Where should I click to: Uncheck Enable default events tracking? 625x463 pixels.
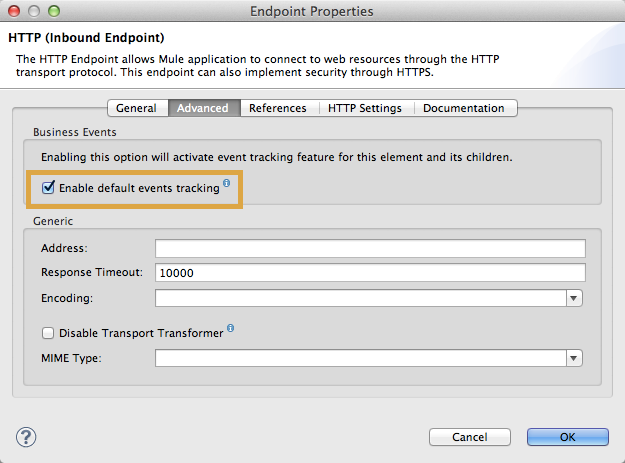click(48, 187)
